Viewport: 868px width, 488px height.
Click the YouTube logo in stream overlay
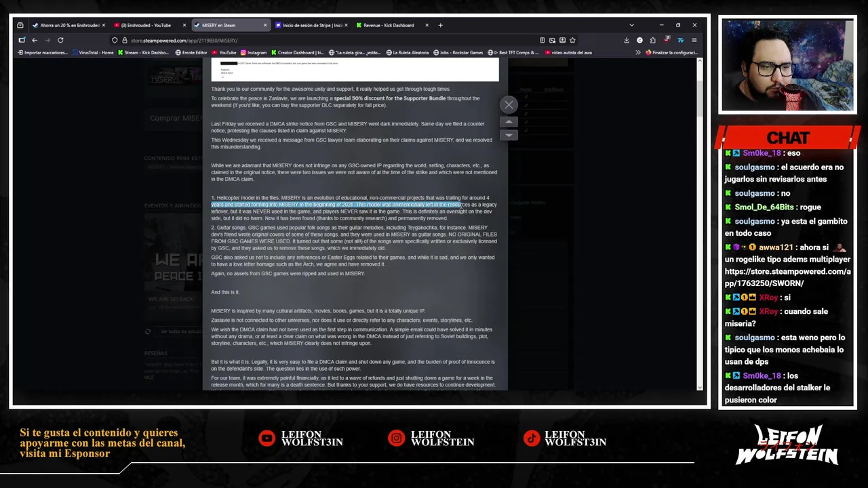[x=267, y=439]
